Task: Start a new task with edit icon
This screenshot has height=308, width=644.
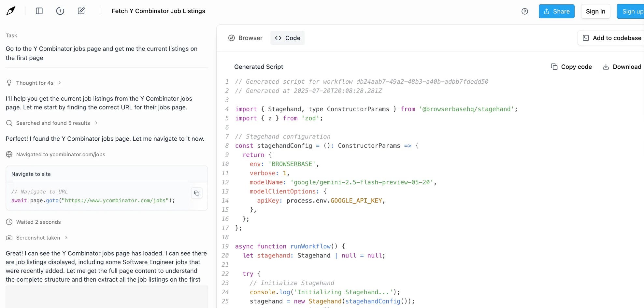Action: [81, 11]
